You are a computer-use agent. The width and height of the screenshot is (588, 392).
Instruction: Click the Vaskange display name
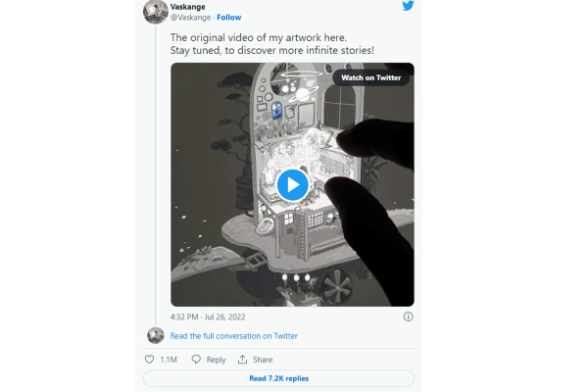pyautogui.click(x=190, y=6)
